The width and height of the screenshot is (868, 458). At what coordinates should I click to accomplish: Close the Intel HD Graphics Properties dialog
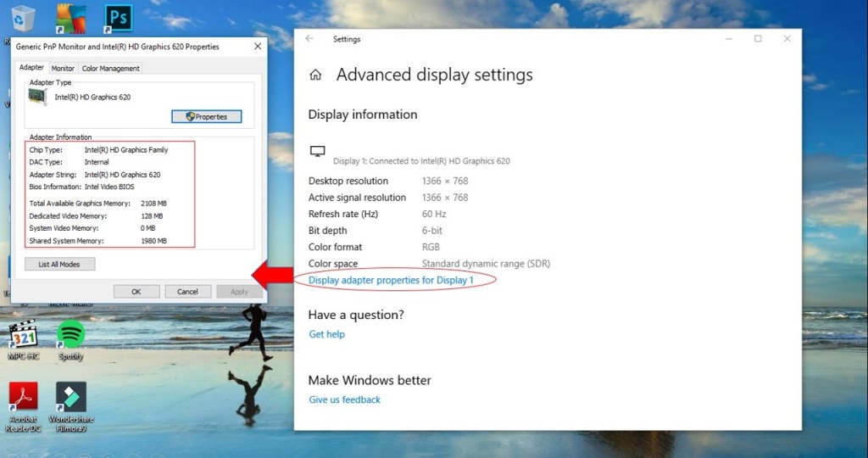257,47
